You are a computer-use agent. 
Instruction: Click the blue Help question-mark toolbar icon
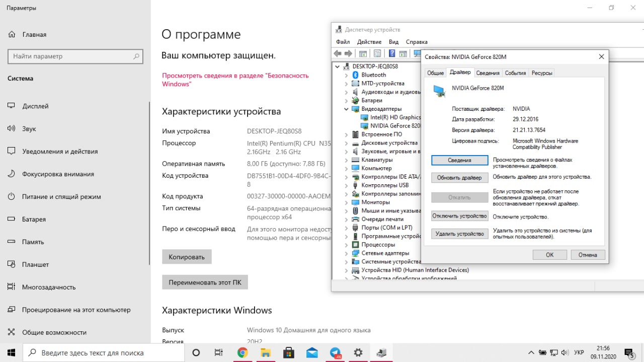pos(392,53)
